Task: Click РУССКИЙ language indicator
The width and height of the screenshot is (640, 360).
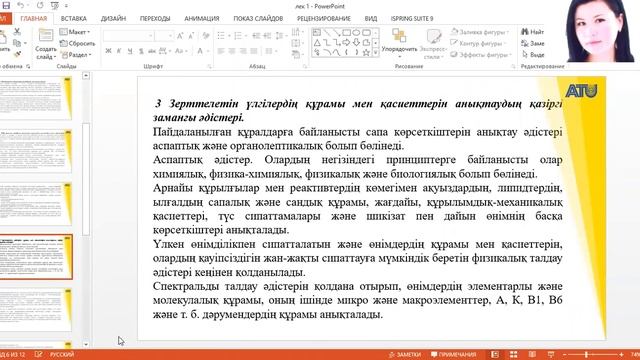Action: click(x=62, y=354)
